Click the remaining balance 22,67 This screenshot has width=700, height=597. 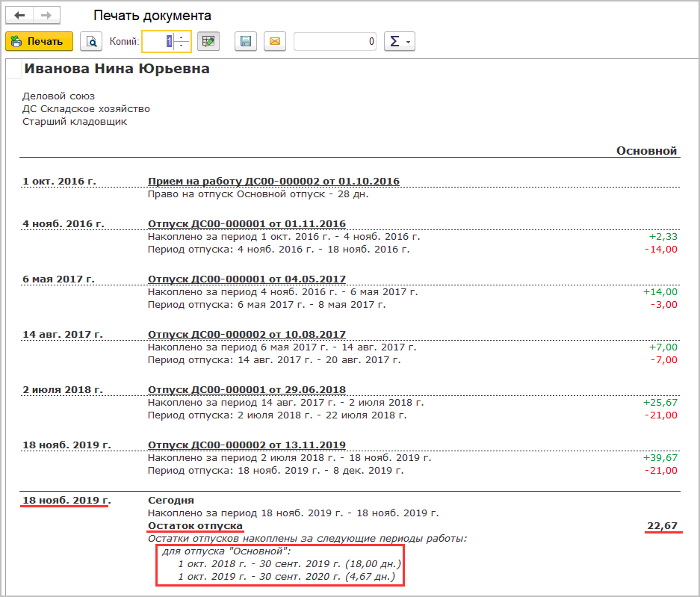[663, 526]
